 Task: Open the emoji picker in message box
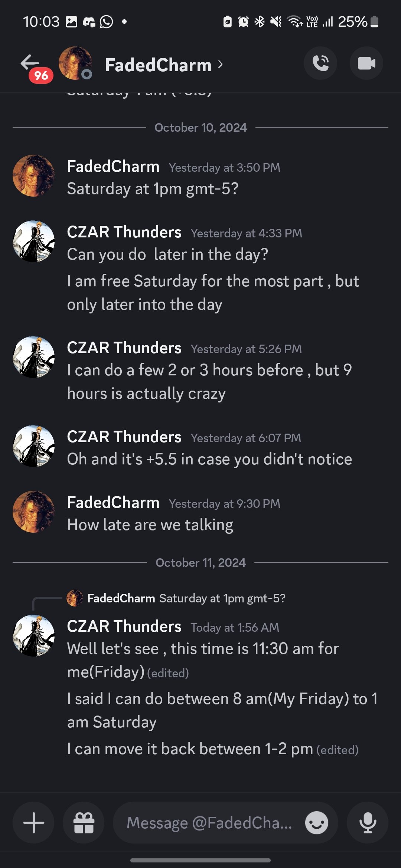316,822
